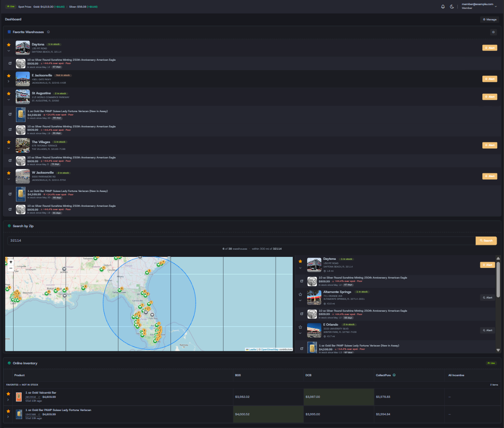Unfavorite 1 oz Gold Bar PAMP Veriscan
Screen dimensions: 504x428
point(8,411)
